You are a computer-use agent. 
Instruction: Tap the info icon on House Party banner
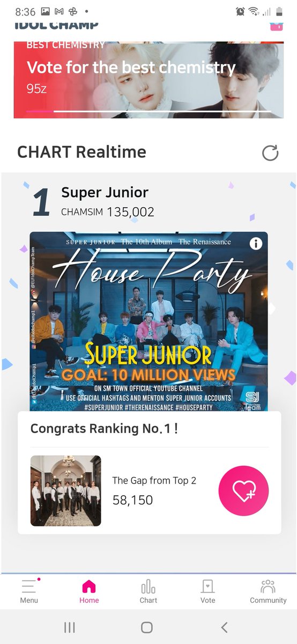(x=256, y=243)
